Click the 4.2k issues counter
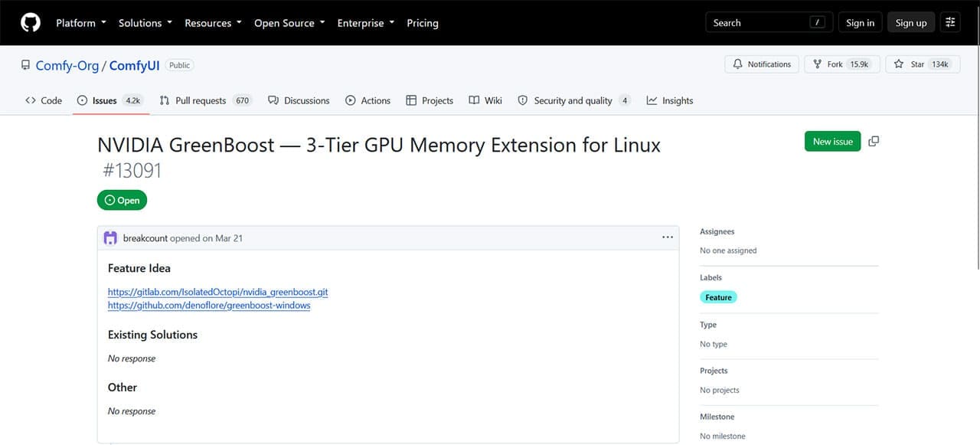The height and width of the screenshot is (445, 980). pyautogui.click(x=132, y=100)
